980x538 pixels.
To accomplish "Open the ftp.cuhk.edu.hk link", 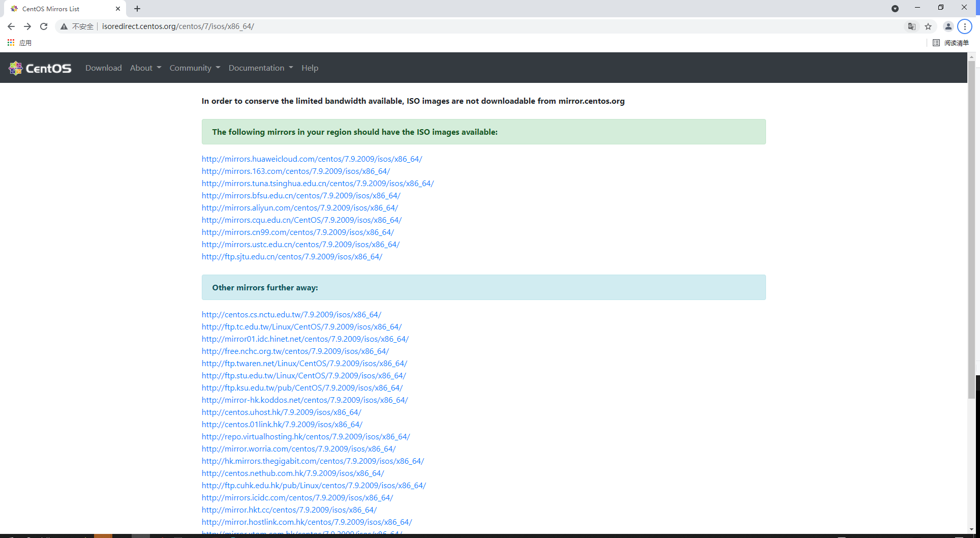I will pyautogui.click(x=314, y=486).
